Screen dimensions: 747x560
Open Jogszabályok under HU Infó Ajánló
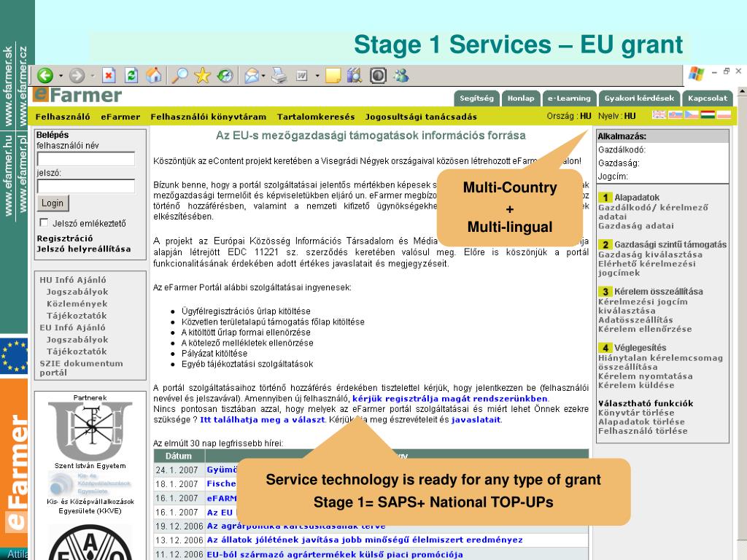(x=77, y=292)
